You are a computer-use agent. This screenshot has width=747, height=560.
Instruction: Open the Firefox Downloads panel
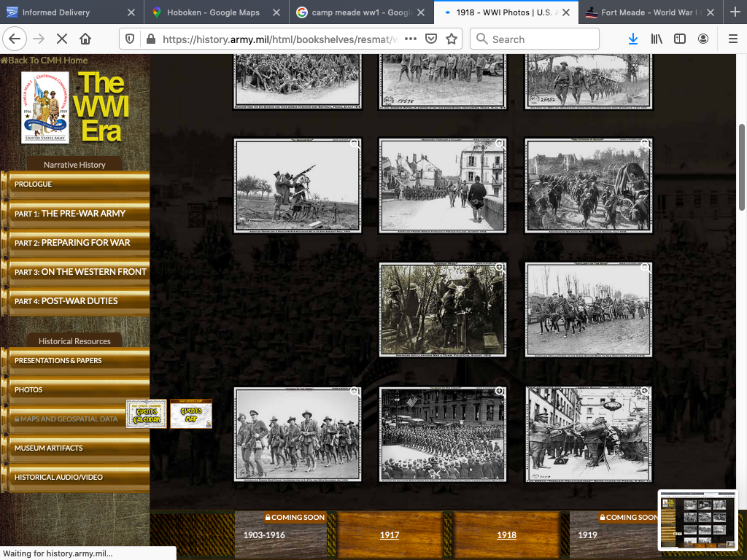[632, 39]
